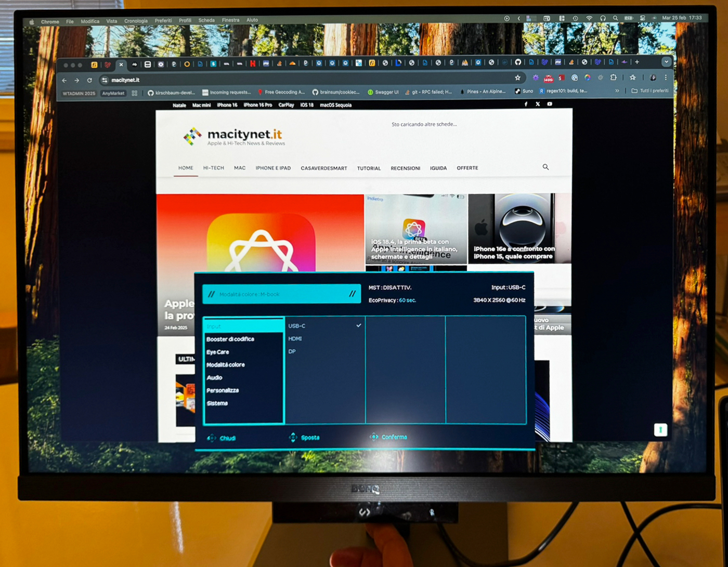
Task: Open Spotlight search in the menu bar
Action: pyautogui.click(x=615, y=18)
